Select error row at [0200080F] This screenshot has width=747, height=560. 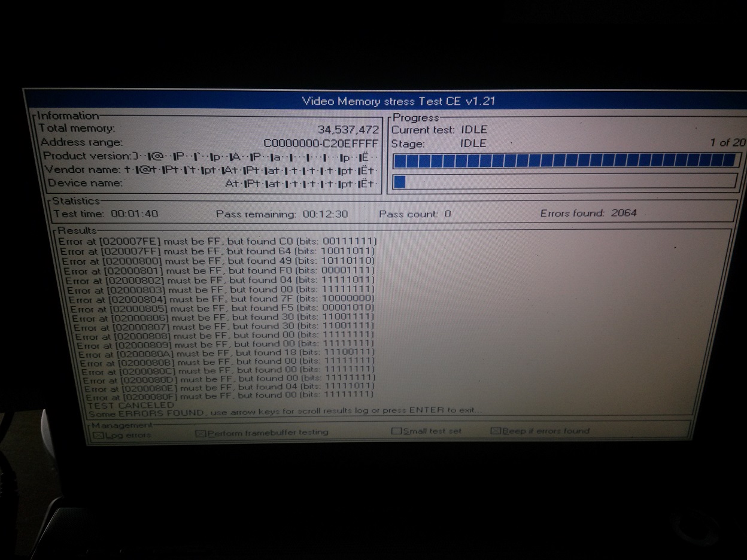tap(231, 395)
